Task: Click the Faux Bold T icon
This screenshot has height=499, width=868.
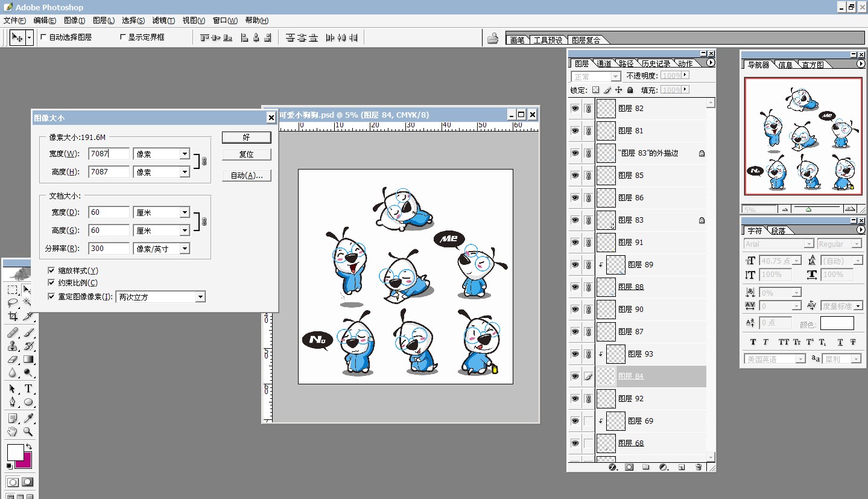Action: point(753,342)
